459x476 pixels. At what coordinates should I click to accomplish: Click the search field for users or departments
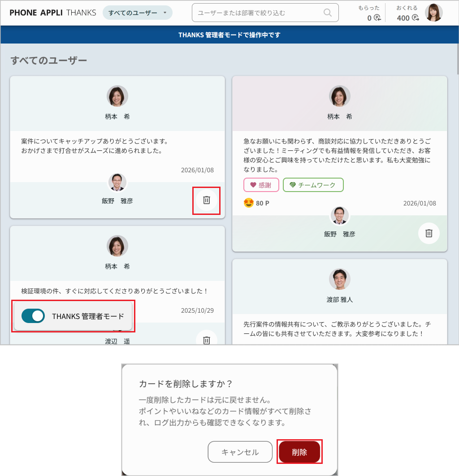click(x=259, y=13)
